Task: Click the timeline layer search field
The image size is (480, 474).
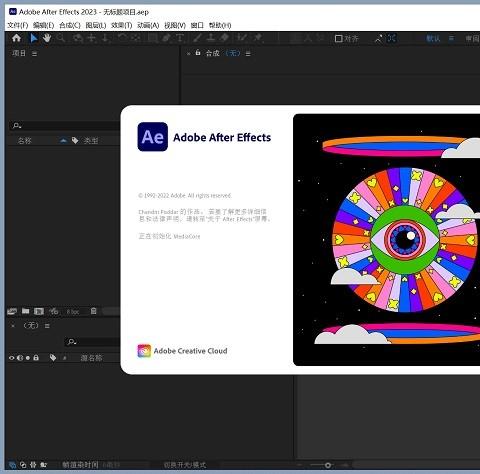Action: click(x=93, y=342)
